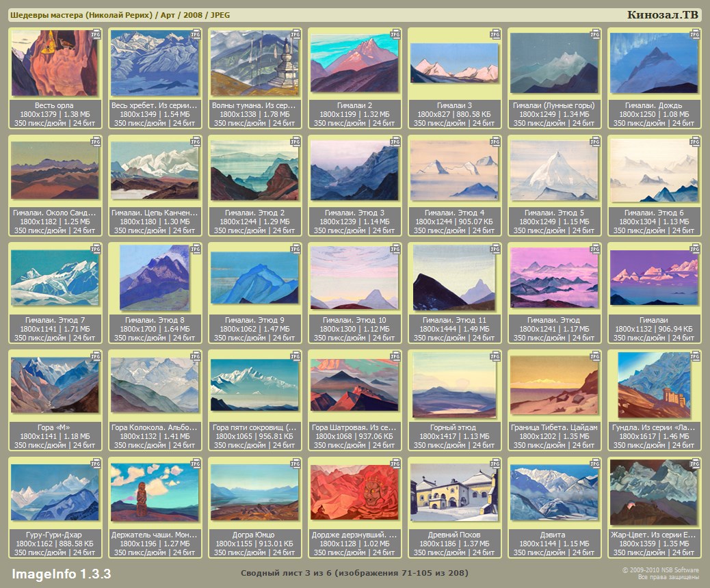Click JPG icon on «Гималаи. Этюд 7» card

coord(96,249)
